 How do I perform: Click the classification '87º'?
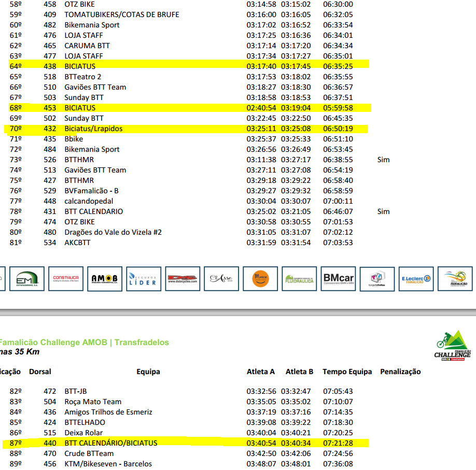coord(16,443)
